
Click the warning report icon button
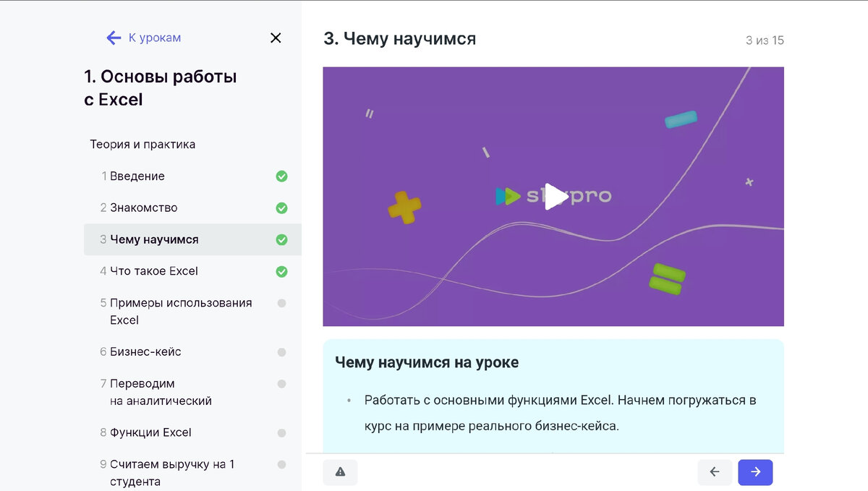pyautogui.click(x=340, y=472)
